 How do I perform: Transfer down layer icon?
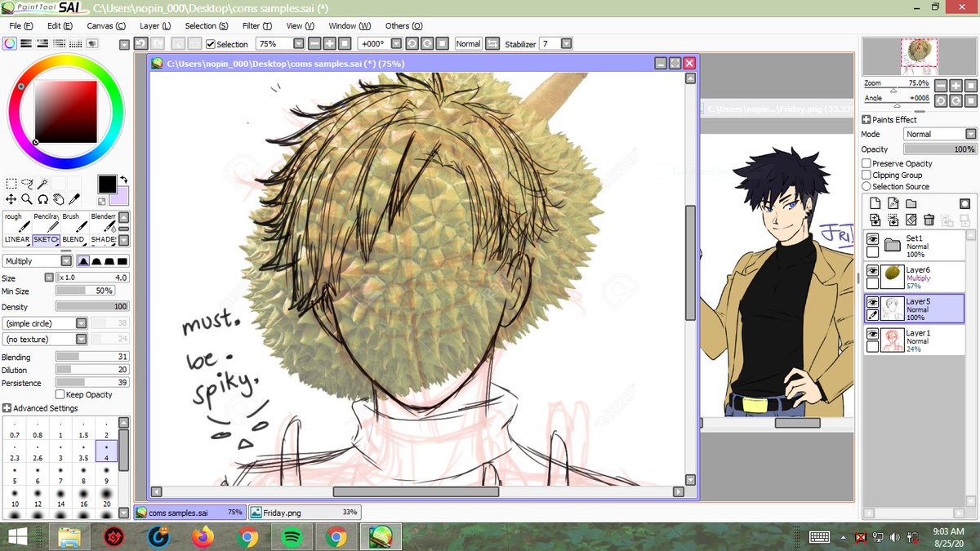coord(875,220)
